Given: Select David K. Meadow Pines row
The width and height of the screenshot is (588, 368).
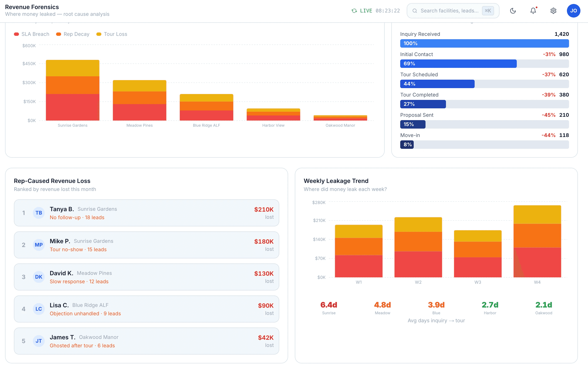Looking at the screenshot, I should pyautogui.click(x=146, y=277).
